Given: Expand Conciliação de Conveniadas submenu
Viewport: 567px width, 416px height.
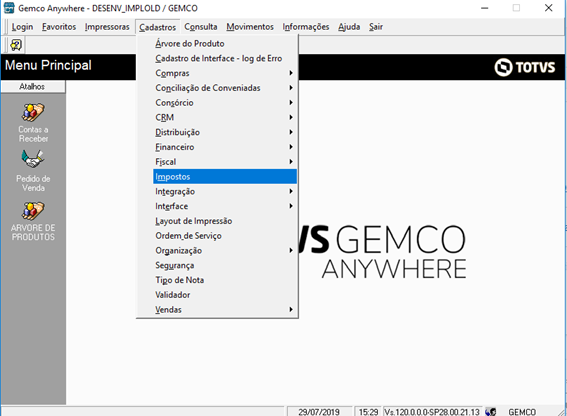Looking at the screenshot, I should pos(225,88).
